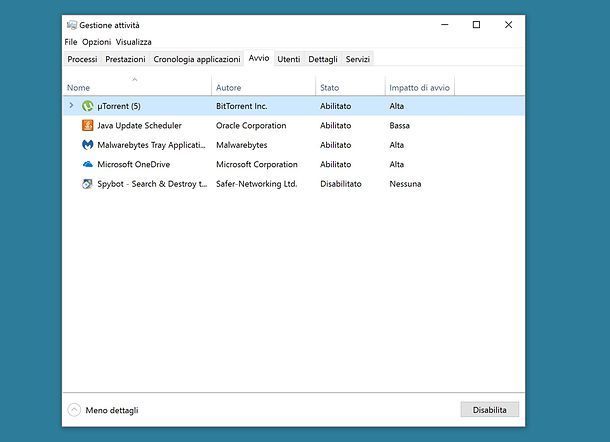The height and width of the screenshot is (442, 610).
Task: Click Abilitato status in µTorrent row
Action: click(335, 106)
